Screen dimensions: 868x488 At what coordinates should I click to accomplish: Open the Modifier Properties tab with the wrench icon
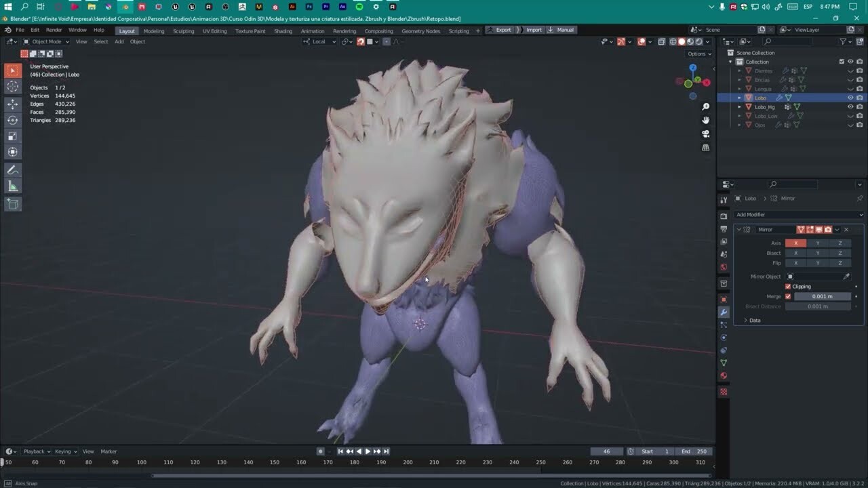tap(723, 312)
